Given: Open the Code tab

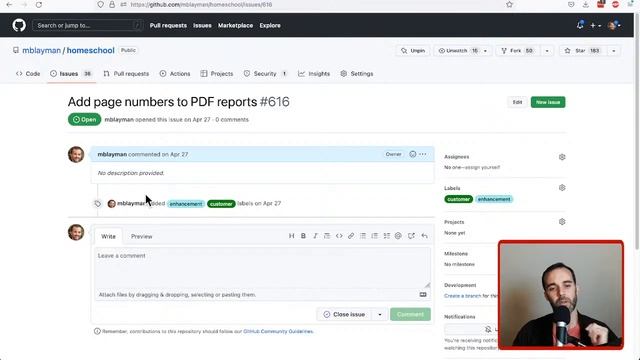Looking at the screenshot, I should 28,74.
